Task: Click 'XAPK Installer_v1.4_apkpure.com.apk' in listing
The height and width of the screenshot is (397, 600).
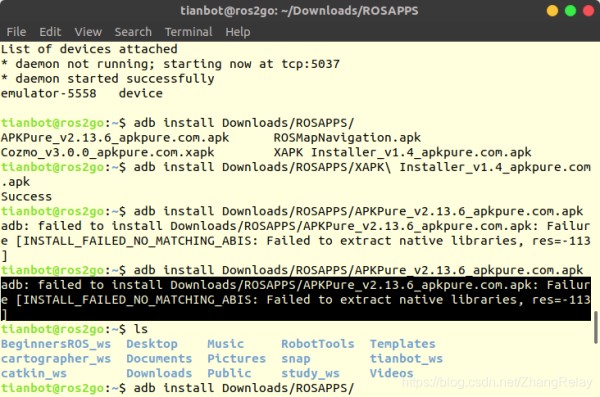Action: tap(403, 152)
